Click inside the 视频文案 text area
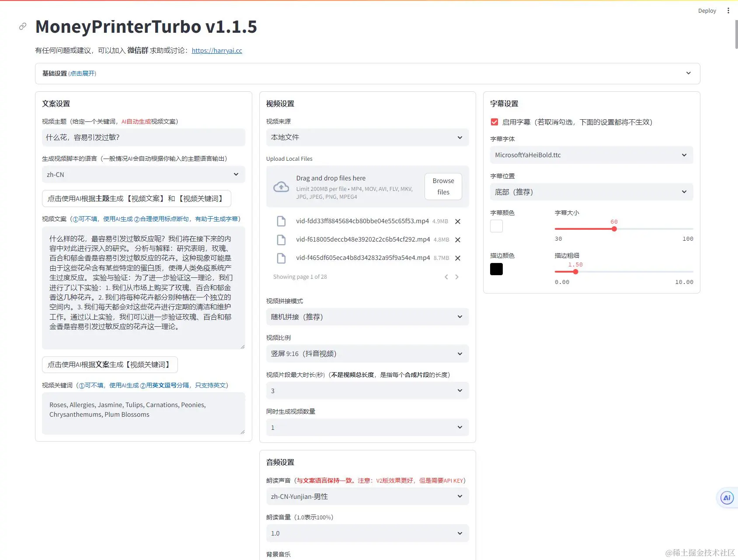 click(x=143, y=288)
